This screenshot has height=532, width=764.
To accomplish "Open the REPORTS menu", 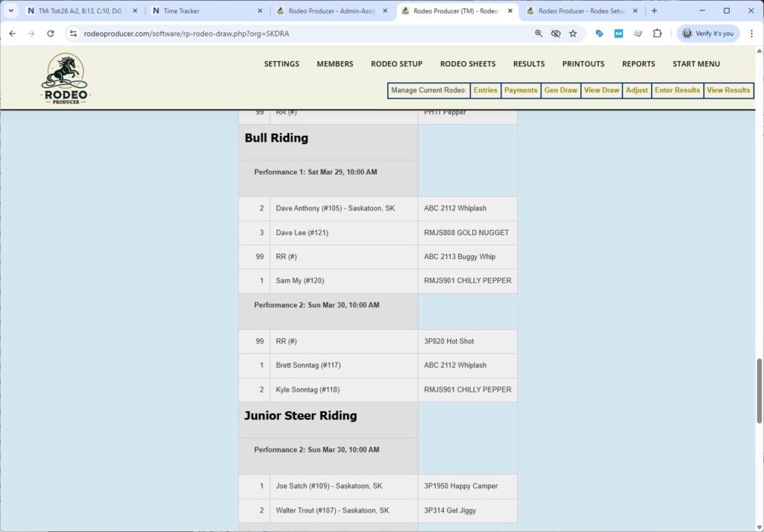I will click(639, 64).
